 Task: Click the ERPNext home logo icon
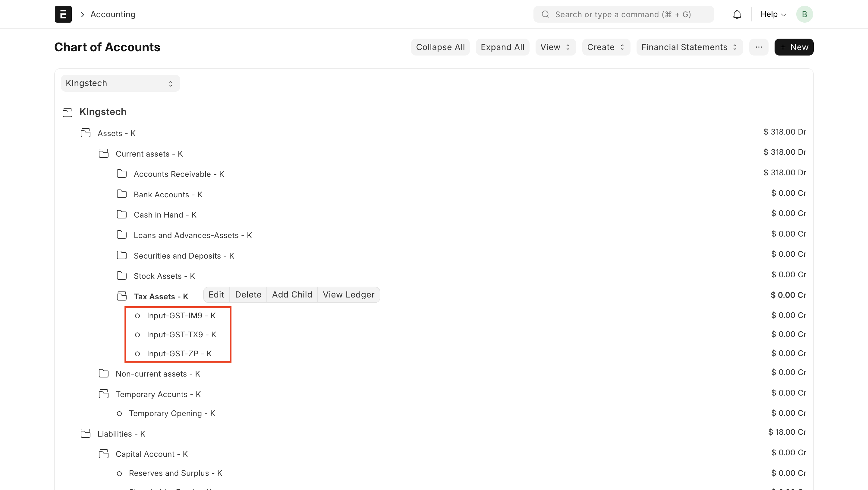click(x=63, y=14)
